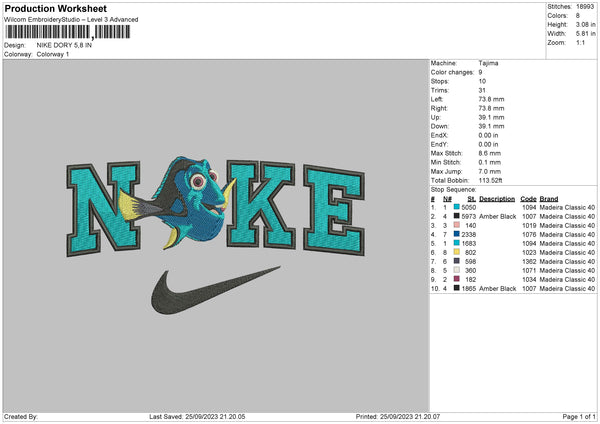600x424 pixels.
Task: Click the 'Created By:' footer label
Action: 21,416
